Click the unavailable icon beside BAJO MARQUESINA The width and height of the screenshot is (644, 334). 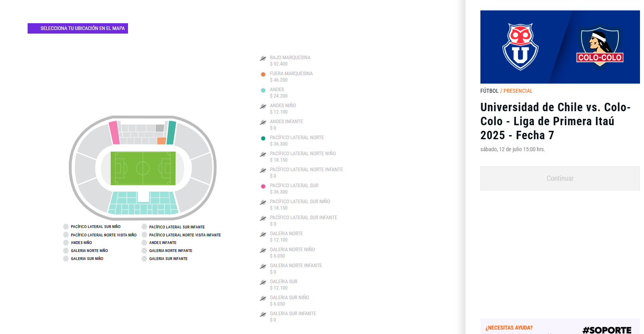pos(263,58)
